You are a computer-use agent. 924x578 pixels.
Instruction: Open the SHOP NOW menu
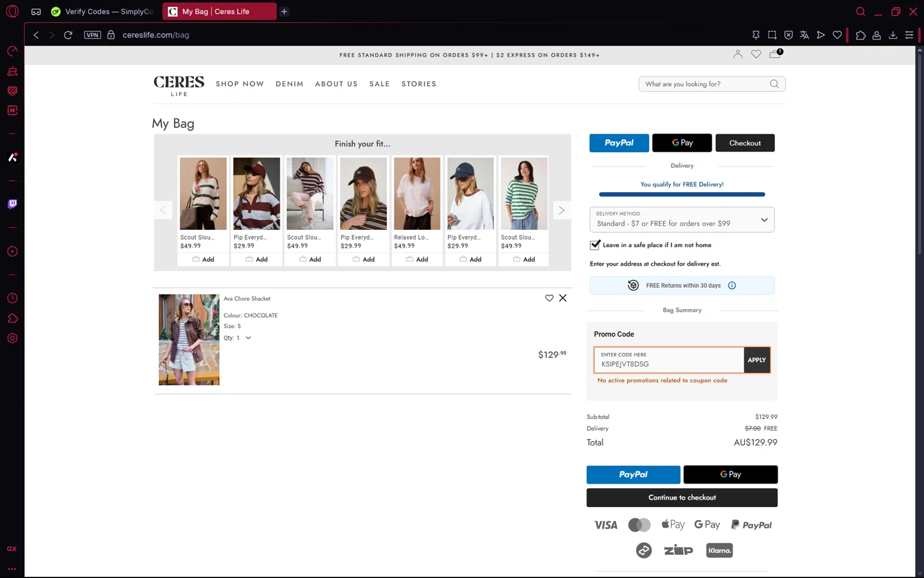click(240, 84)
